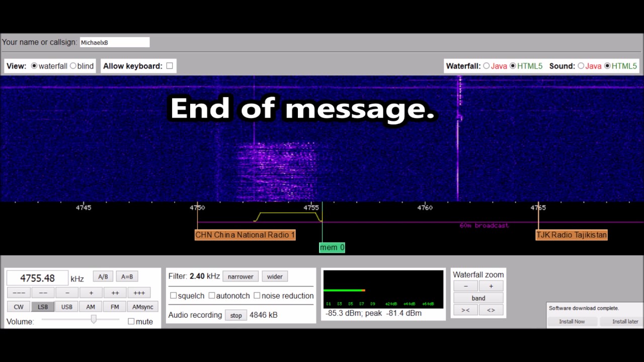Tick the mute checkbox

click(131, 321)
